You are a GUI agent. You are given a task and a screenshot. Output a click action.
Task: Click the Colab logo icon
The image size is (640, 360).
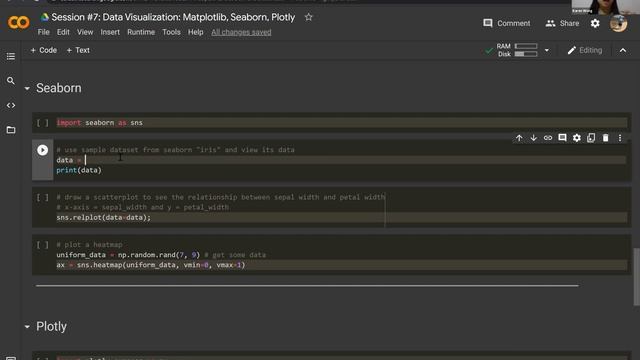click(18, 22)
